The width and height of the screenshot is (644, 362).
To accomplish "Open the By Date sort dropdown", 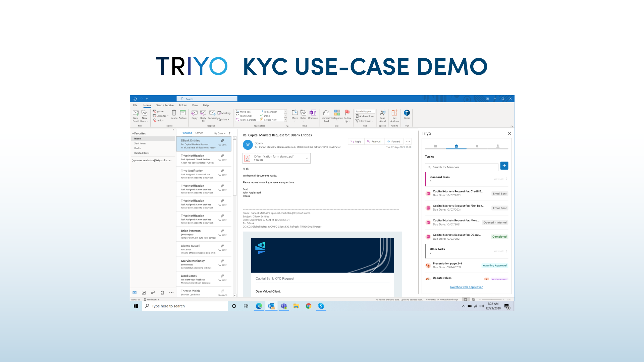I will [x=220, y=133].
